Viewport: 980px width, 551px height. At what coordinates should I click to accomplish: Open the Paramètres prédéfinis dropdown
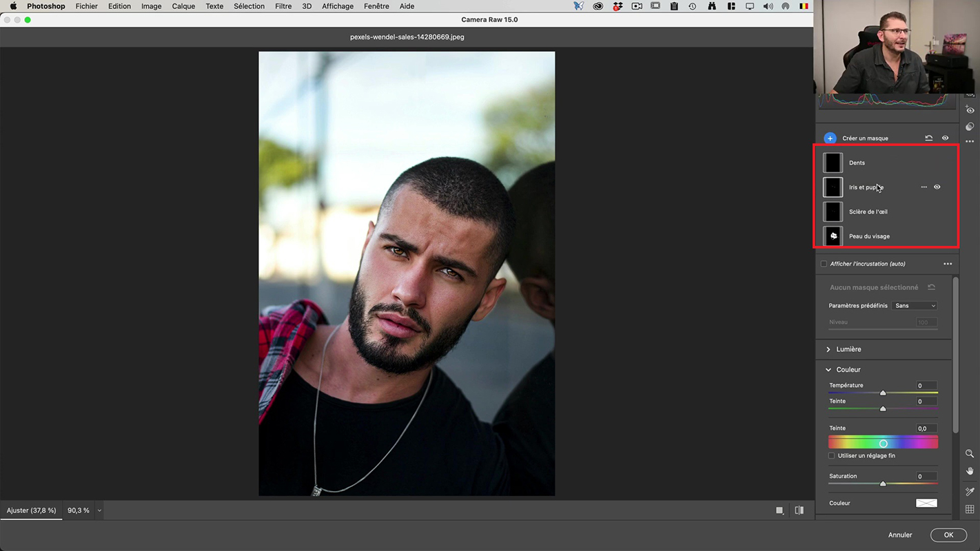[x=915, y=306]
